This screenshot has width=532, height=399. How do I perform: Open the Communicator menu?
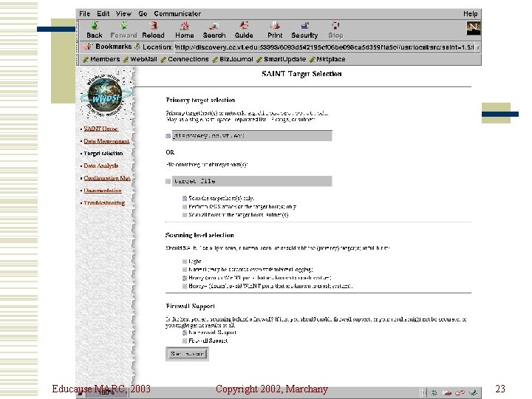177,13
